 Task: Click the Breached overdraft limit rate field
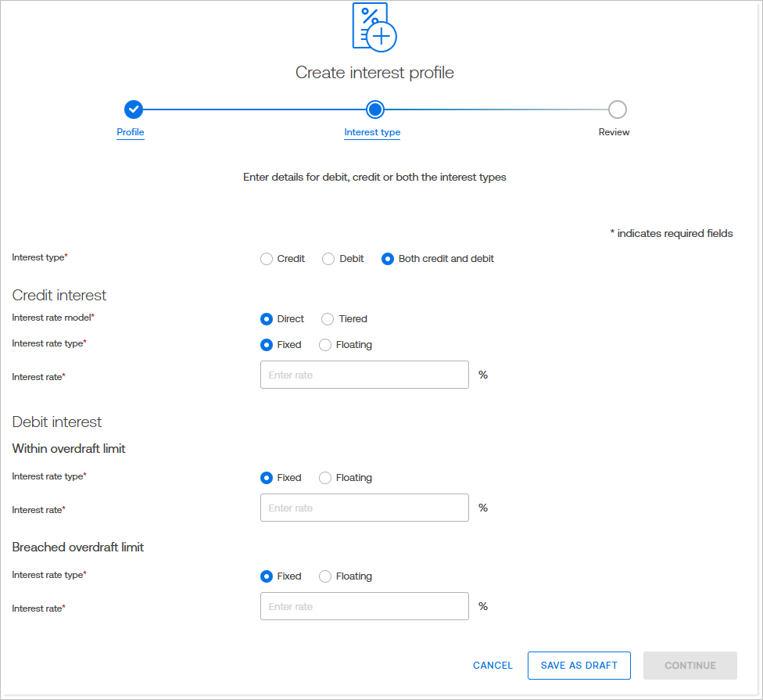tap(364, 606)
